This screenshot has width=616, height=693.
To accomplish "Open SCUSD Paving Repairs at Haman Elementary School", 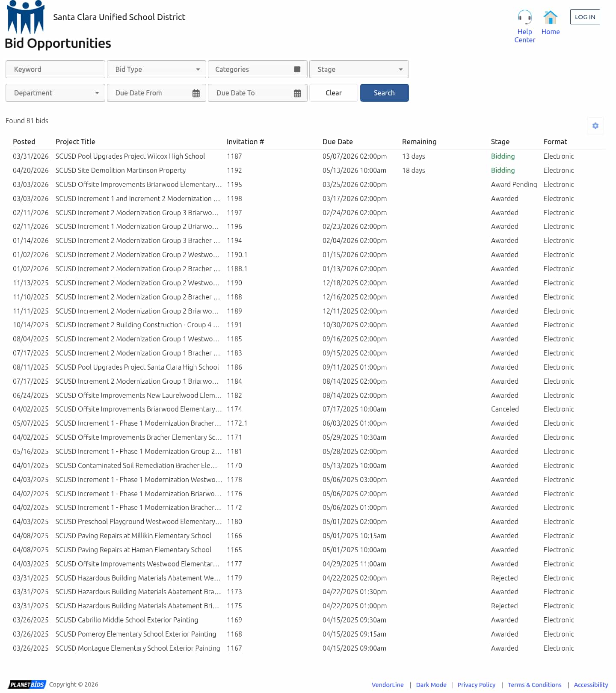I will (133, 550).
